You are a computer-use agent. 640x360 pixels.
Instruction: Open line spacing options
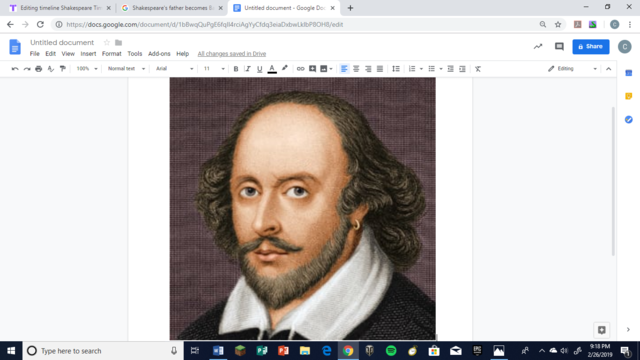(396, 69)
